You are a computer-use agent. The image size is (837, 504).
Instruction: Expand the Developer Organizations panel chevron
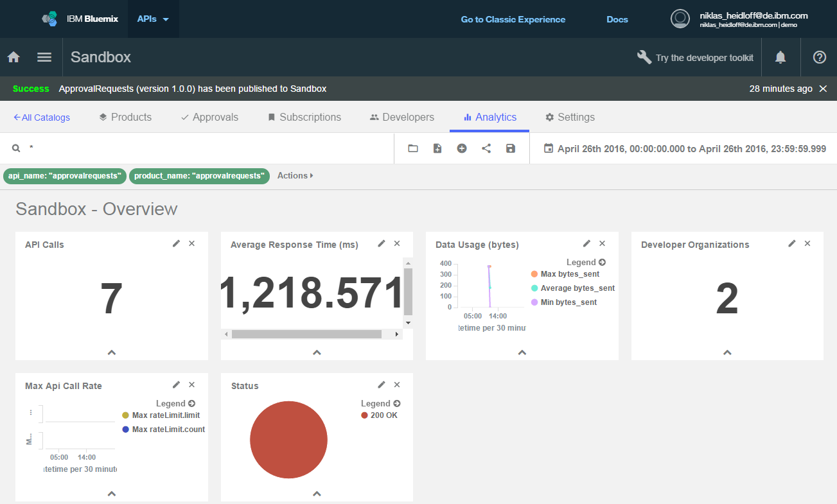[x=727, y=352]
